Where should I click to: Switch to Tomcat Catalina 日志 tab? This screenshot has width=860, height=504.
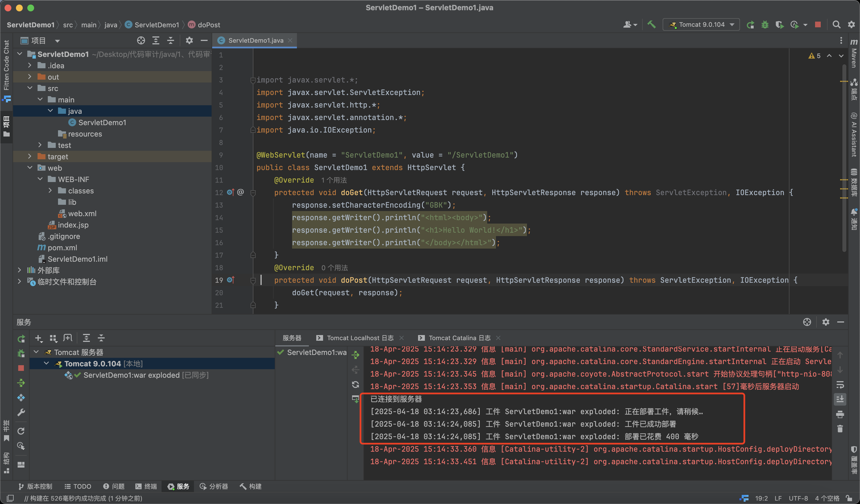tap(459, 338)
